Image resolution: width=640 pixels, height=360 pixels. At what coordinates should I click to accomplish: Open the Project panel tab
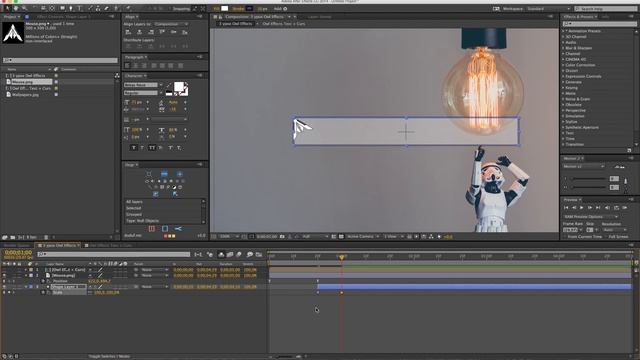coord(11,17)
